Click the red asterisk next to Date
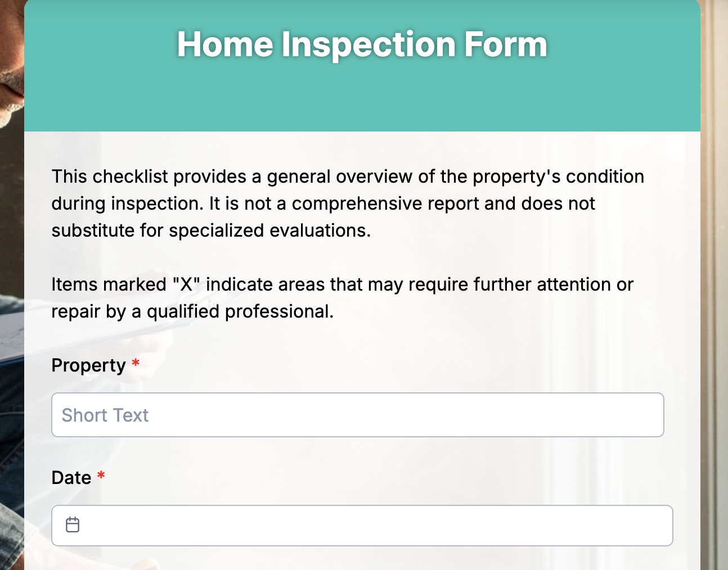The height and width of the screenshot is (570, 728). click(x=100, y=477)
